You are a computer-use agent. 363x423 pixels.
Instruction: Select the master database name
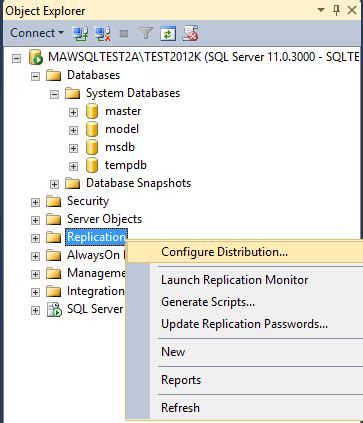pos(123,111)
